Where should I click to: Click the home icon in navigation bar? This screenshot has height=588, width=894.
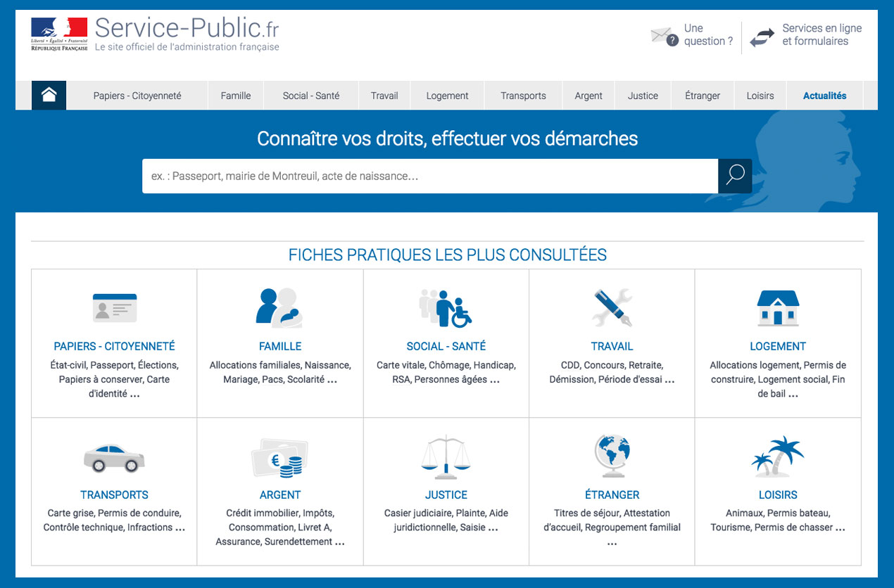point(49,96)
